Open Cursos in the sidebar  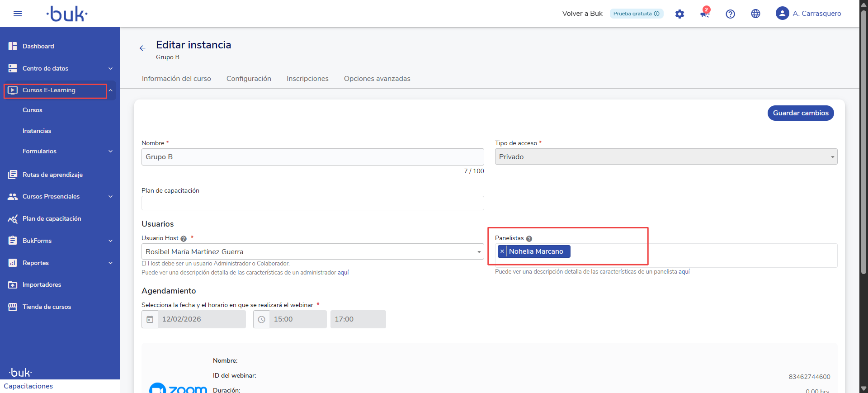pyautogui.click(x=33, y=110)
